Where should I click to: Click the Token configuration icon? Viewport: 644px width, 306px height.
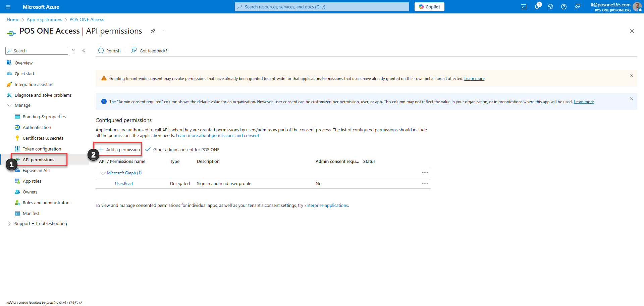17,149
